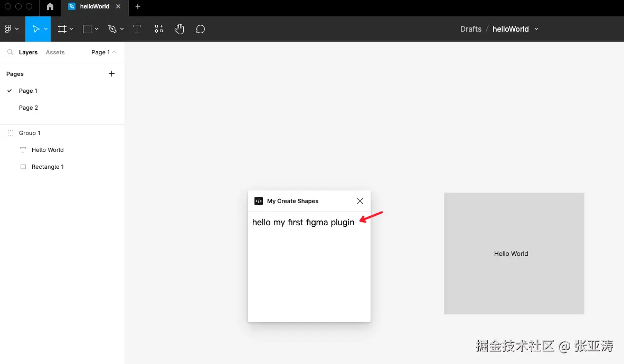Viewport: 624px width, 364px height.
Task: Click the plugin code icon in My Create Shapes
Action: pyautogui.click(x=259, y=201)
